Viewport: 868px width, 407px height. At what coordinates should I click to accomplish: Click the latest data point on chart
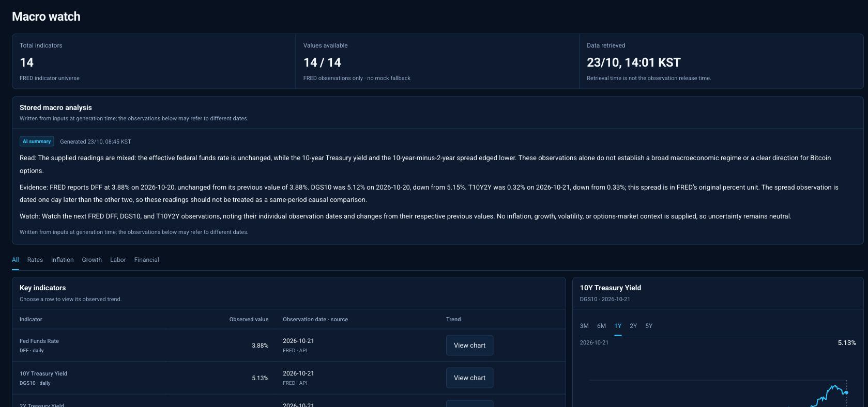[846, 393]
